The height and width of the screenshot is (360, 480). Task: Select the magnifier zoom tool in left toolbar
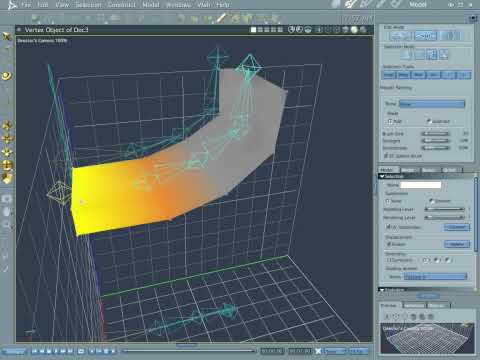[7, 225]
